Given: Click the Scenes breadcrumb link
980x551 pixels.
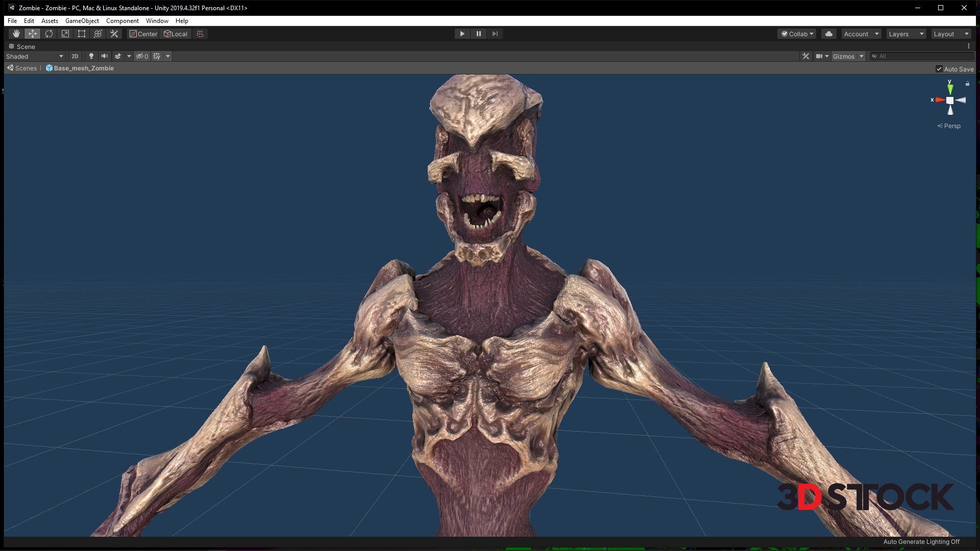Looking at the screenshot, I should coord(26,68).
